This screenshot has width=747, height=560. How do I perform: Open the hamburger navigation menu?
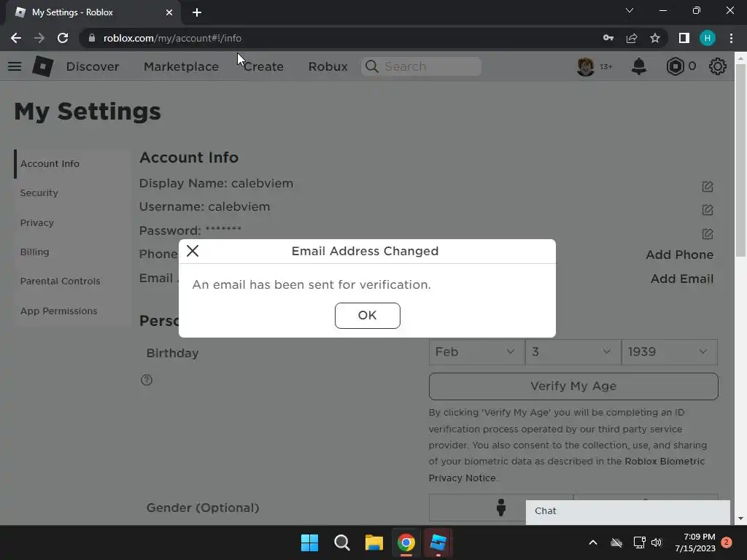(15, 66)
